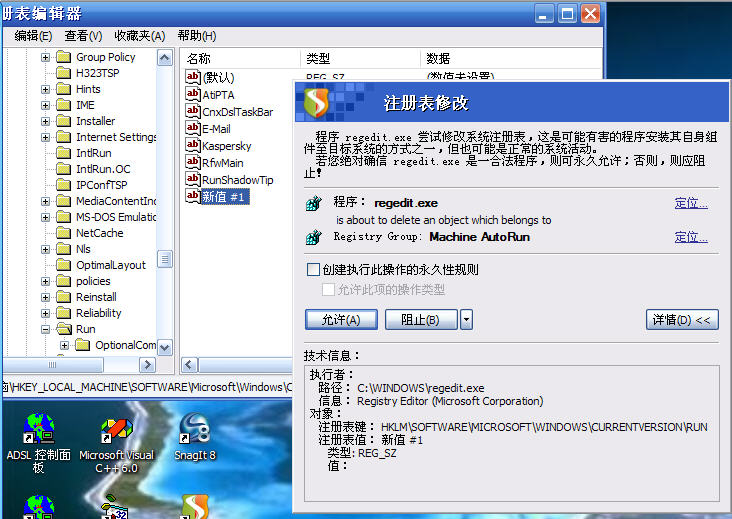732x519 pixels.
Task: Click the Machine AutoRun text
Action: (x=479, y=237)
